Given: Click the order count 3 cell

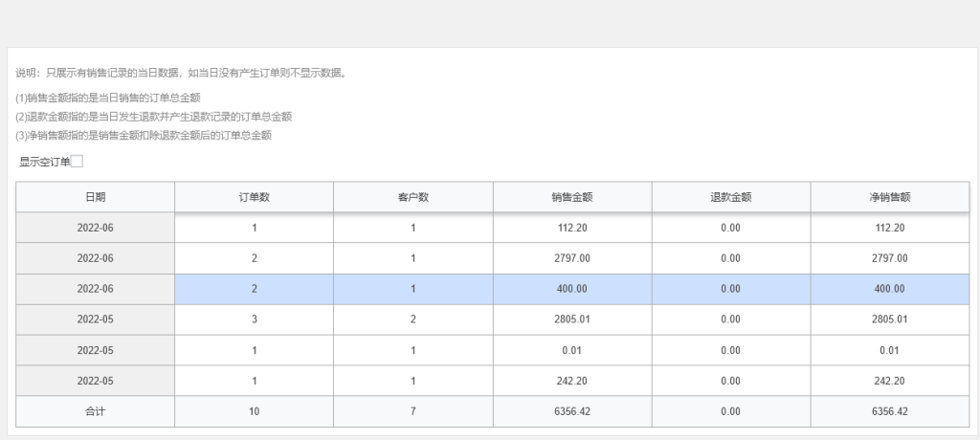Looking at the screenshot, I should coord(254,319).
